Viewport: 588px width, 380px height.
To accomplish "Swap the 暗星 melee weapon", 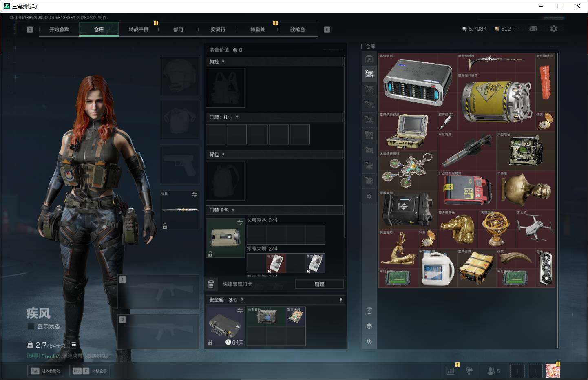I will (194, 194).
